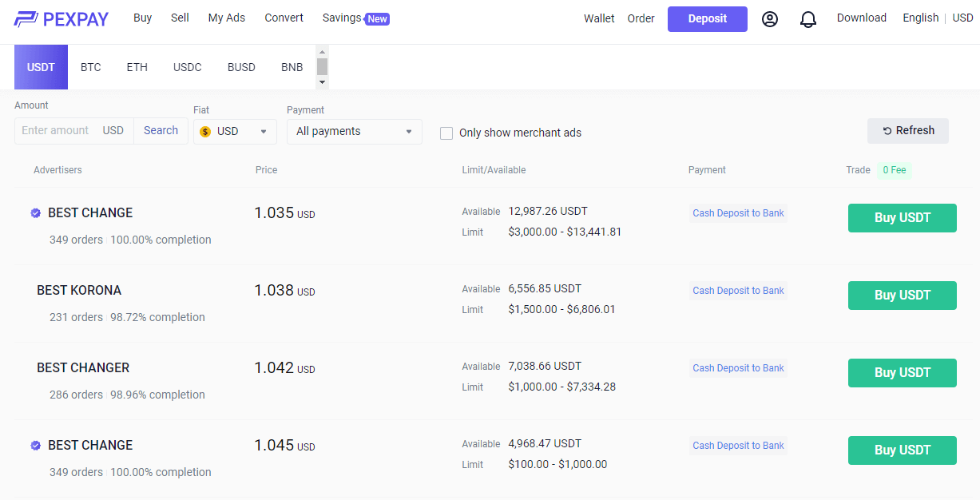Image resolution: width=980 pixels, height=500 pixels.
Task: Click the scroll up arrow of currency tab list
Action: point(323,51)
